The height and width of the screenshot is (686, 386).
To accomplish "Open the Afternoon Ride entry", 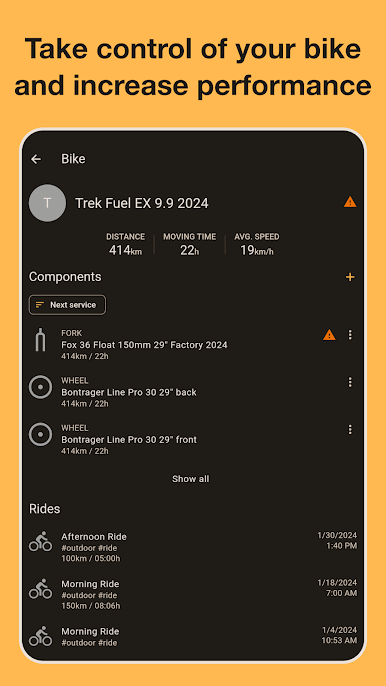I will [193, 547].
